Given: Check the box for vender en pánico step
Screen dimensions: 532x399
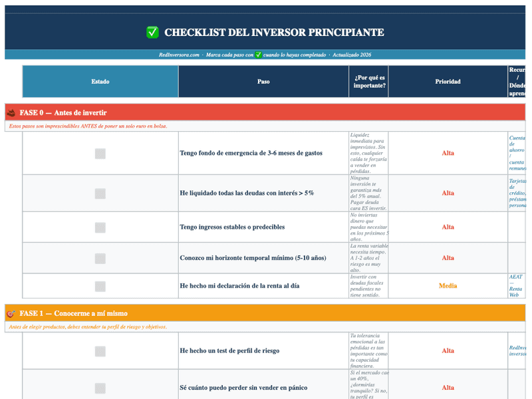Looking at the screenshot, I should [100, 388].
